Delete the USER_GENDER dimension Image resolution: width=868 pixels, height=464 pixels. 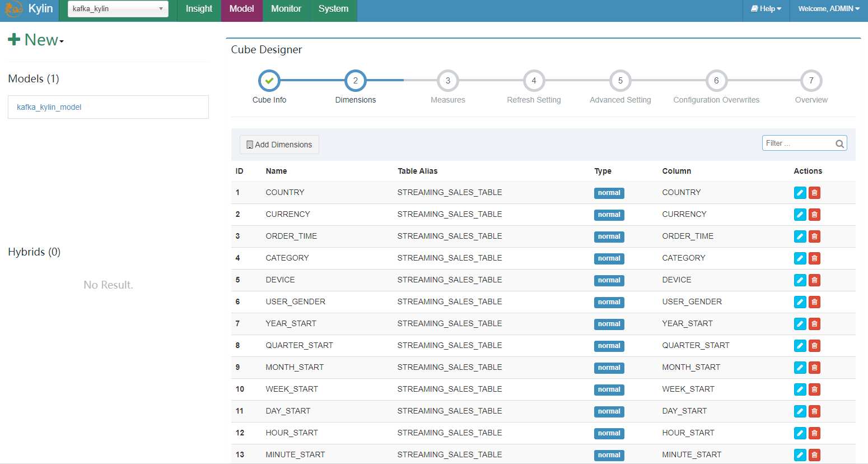(814, 302)
